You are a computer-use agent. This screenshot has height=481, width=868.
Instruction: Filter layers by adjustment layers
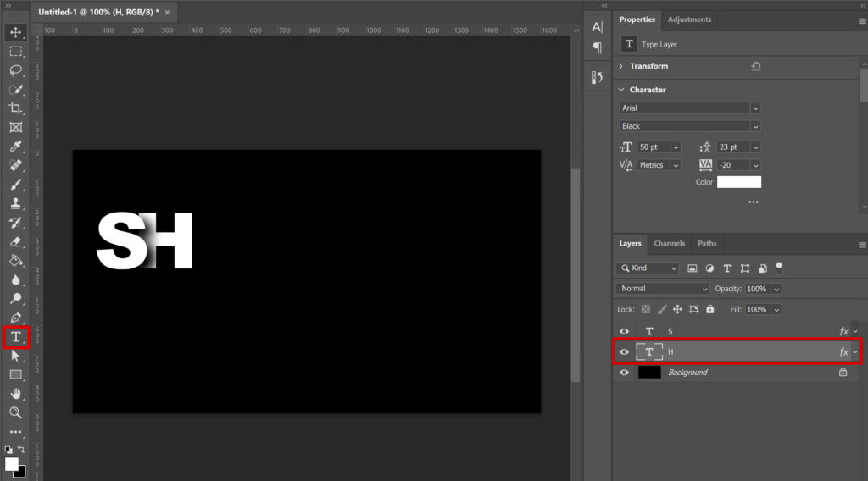click(709, 268)
